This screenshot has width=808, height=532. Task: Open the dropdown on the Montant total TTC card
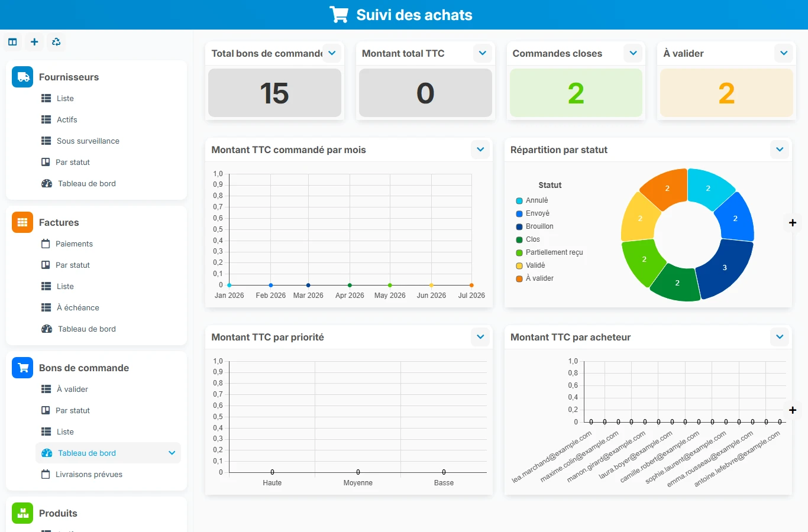coord(483,53)
